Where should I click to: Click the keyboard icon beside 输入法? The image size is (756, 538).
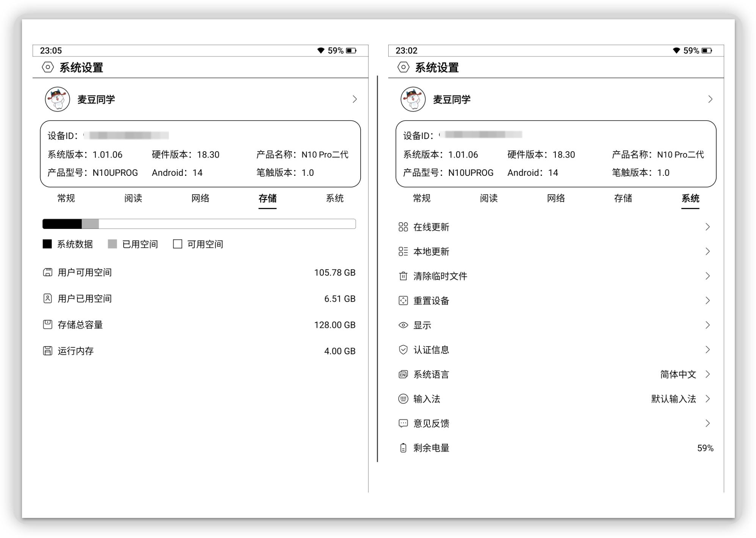pos(403,399)
